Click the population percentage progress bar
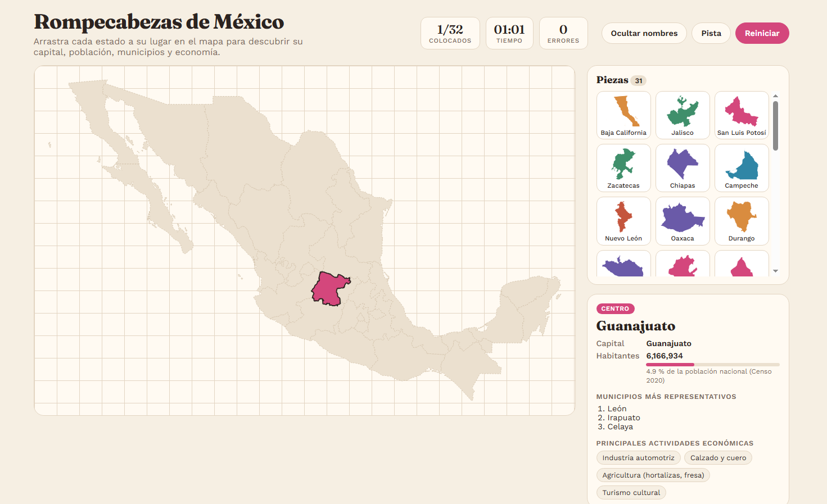The width and height of the screenshot is (827, 504). coord(713,365)
